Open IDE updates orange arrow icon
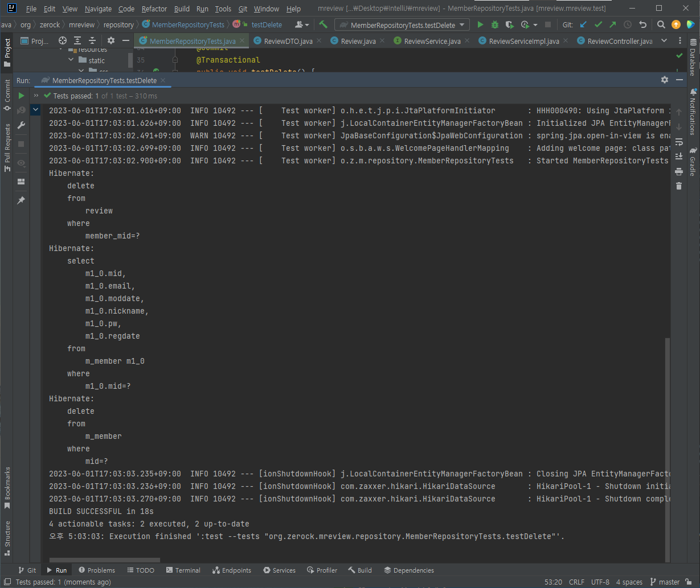 pyautogui.click(x=676, y=25)
